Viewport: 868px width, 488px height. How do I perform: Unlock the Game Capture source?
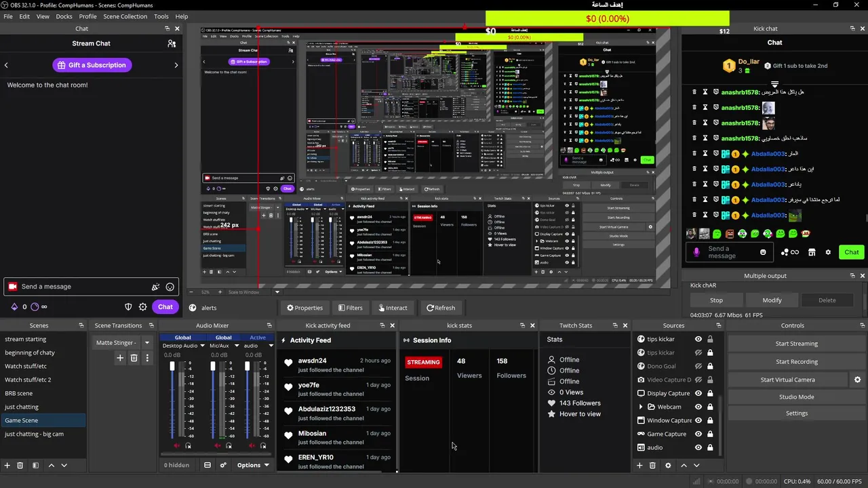tap(710, 434)
